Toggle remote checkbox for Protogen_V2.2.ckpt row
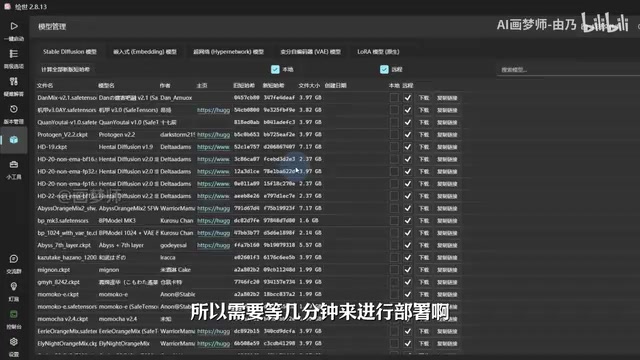This screenshot has height=360, width=640. 407,135
